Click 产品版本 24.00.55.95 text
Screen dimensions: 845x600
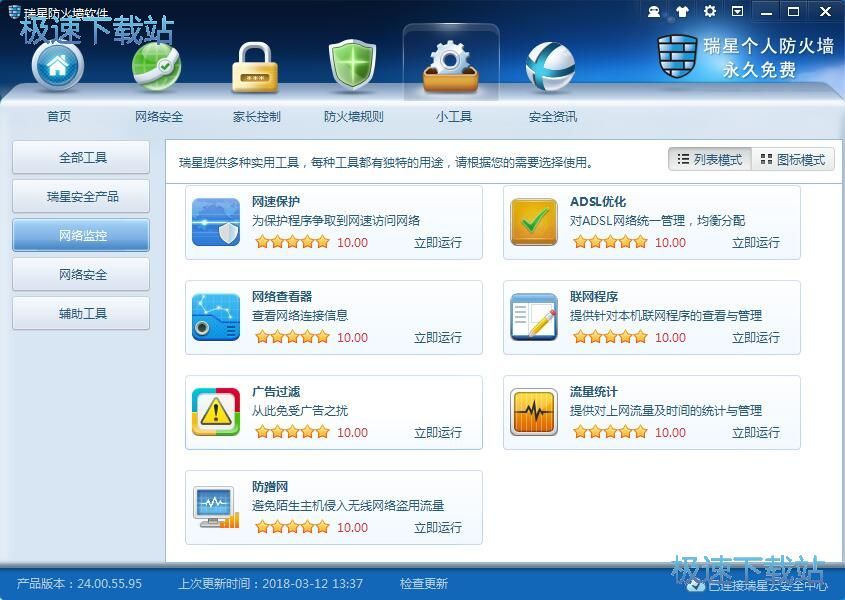79,583
